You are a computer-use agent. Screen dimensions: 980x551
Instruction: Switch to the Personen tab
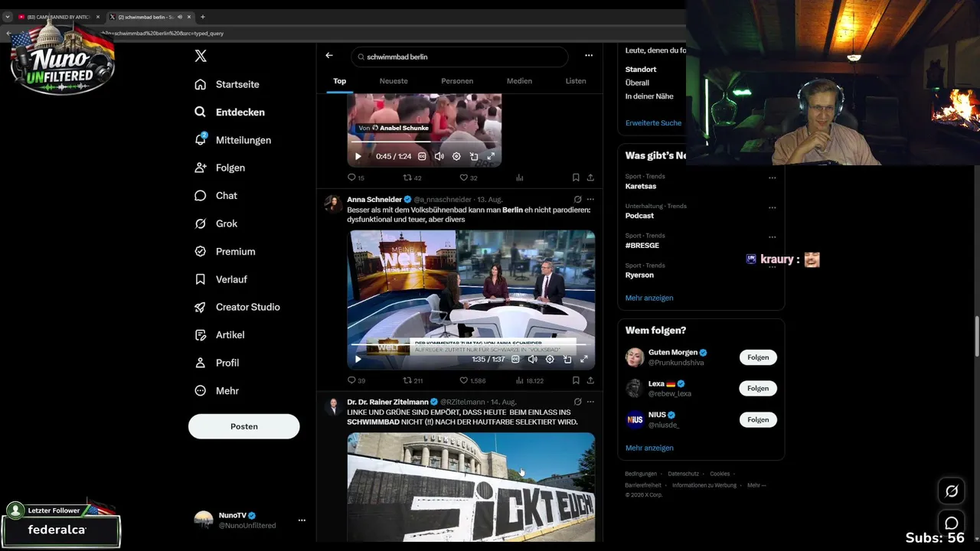point(457,81)
